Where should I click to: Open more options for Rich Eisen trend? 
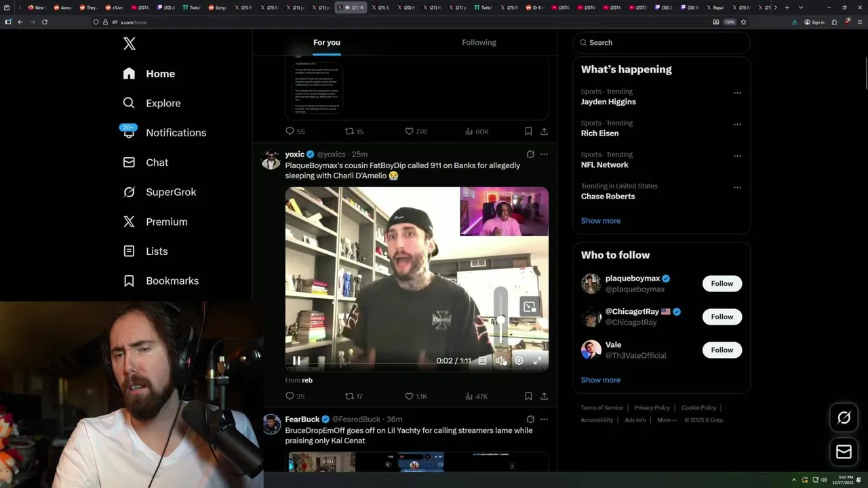pos(737,125)
